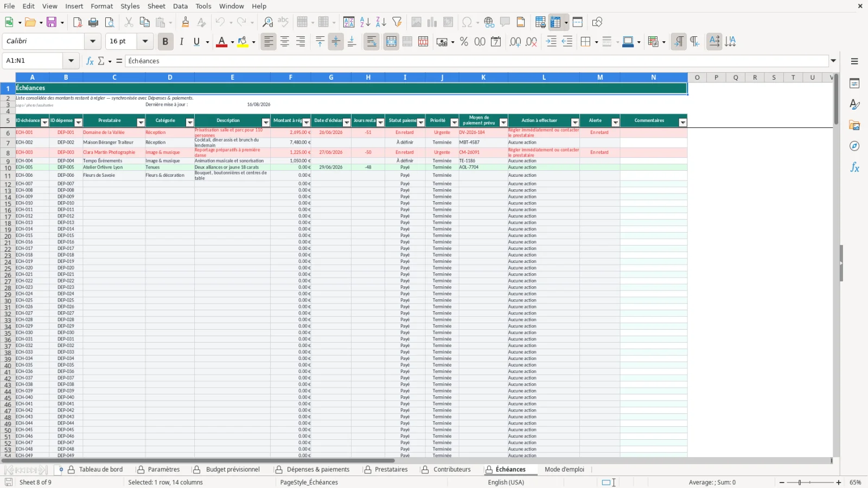868x488 pixels.
Task: Open the Sheet menu
Action: click(156, 6)
